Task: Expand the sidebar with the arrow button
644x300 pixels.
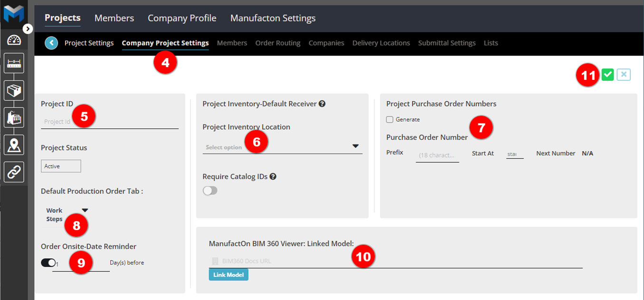Action: 28,29
